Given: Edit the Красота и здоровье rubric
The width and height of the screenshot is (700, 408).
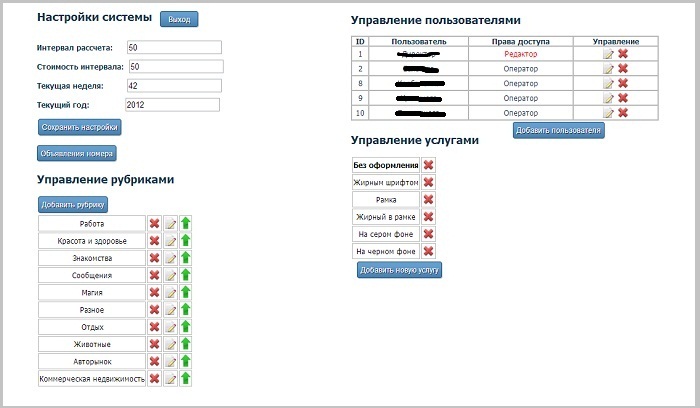Looking at the screenshot, I should 171,241.
